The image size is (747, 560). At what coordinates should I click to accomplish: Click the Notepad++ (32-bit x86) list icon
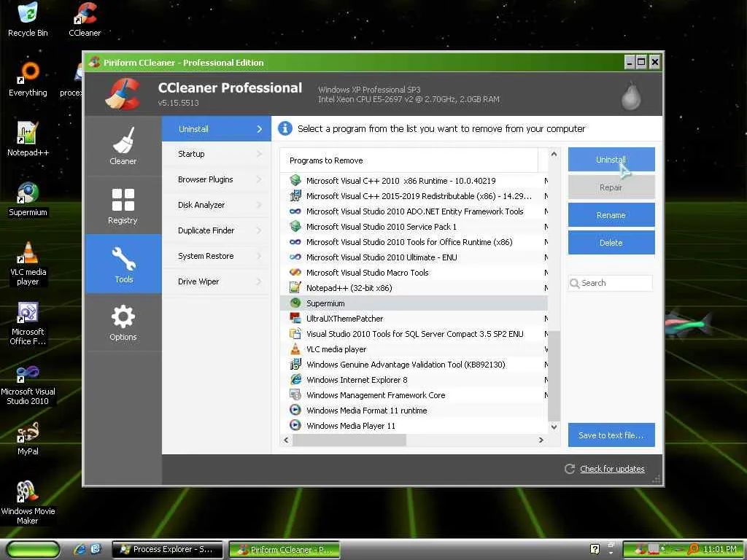point(295,287)
